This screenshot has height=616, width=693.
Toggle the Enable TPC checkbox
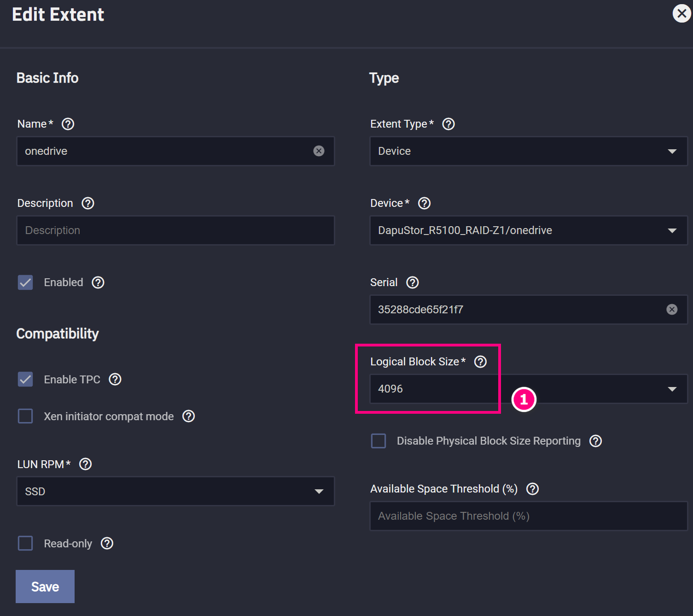coord(25,379)
